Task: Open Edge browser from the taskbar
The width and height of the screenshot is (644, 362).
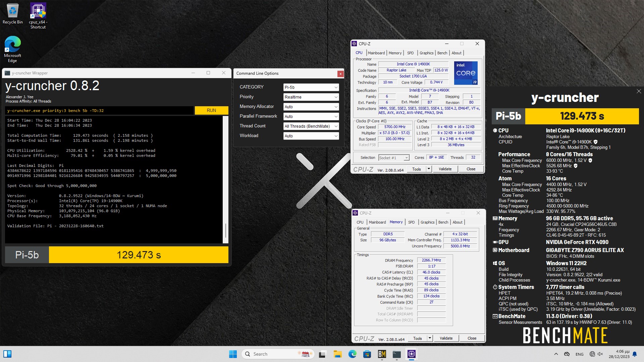Action: point(352,354)
